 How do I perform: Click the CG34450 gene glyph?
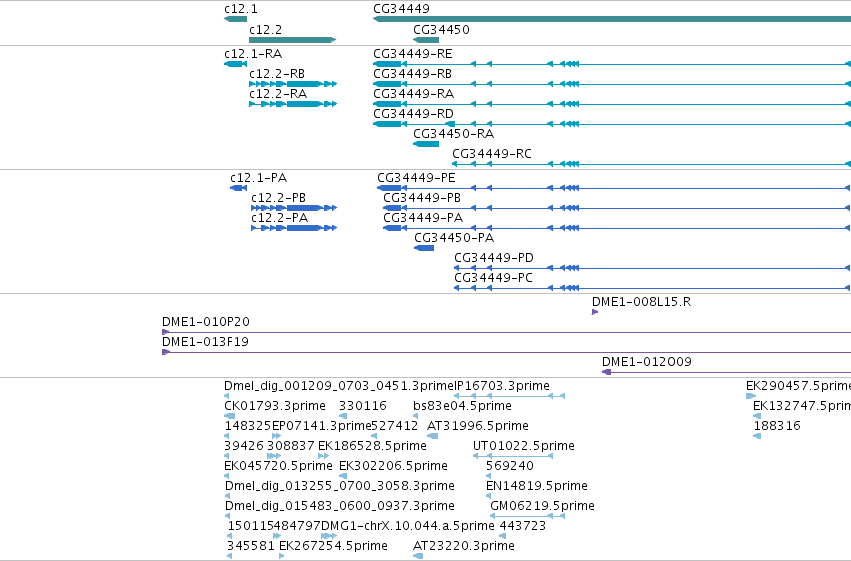[426, 40]
